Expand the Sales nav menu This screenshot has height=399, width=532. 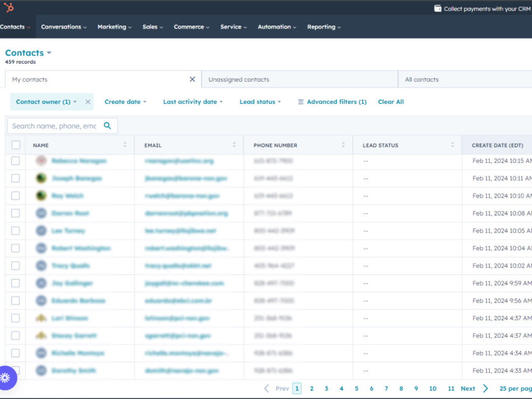tap(153, 27)
